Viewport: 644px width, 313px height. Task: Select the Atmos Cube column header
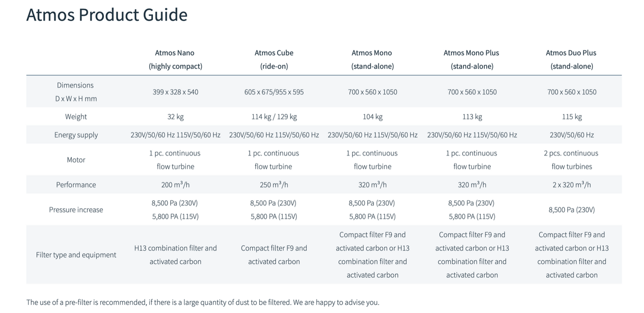tap(274, 59)
